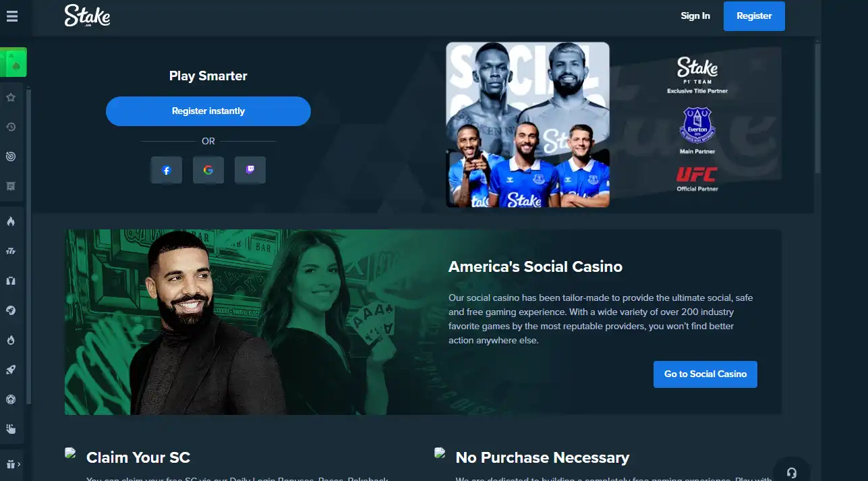Click Sign In
The width and height of the screenshot is (868, 481).
[x=695, y=16]
